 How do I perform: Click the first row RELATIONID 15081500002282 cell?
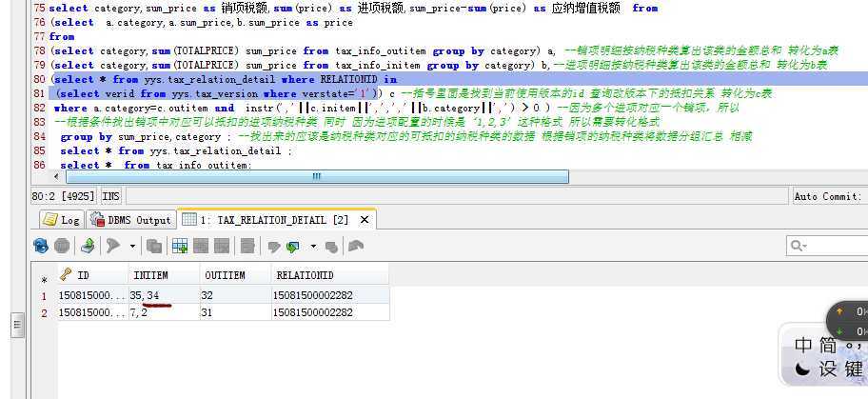pyautogui.click(x=330, y=295)
